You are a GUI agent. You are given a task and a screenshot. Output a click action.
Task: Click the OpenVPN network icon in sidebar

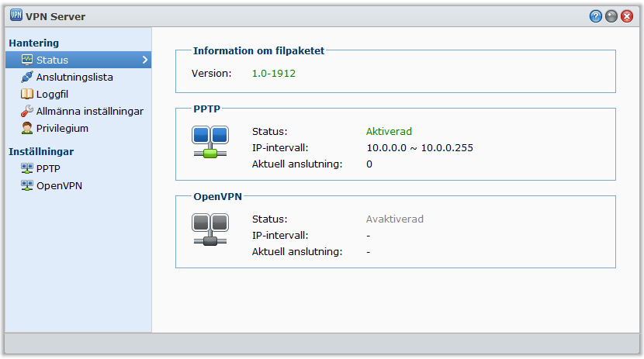coord(27,185)
